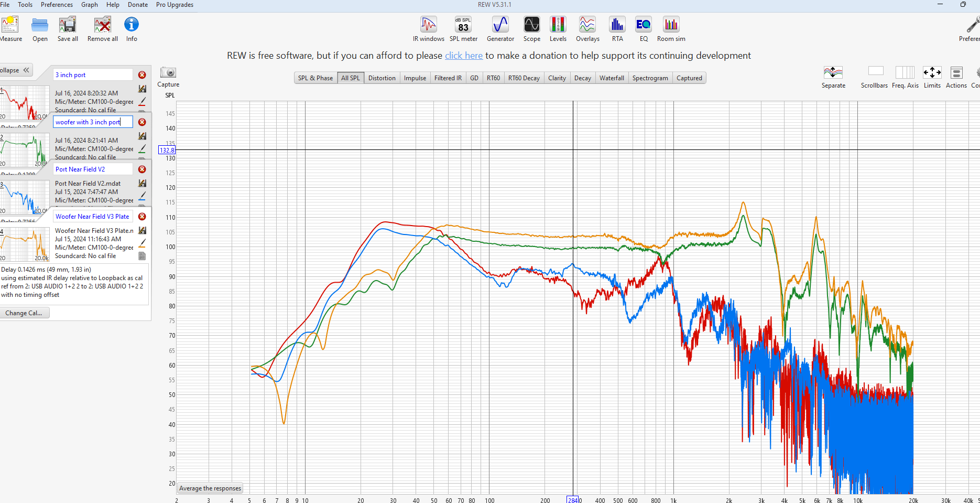This screenshot has height=503, width=980.
Task: Save the '3 inch port' measurement icon
Action: tap(142, 89)
